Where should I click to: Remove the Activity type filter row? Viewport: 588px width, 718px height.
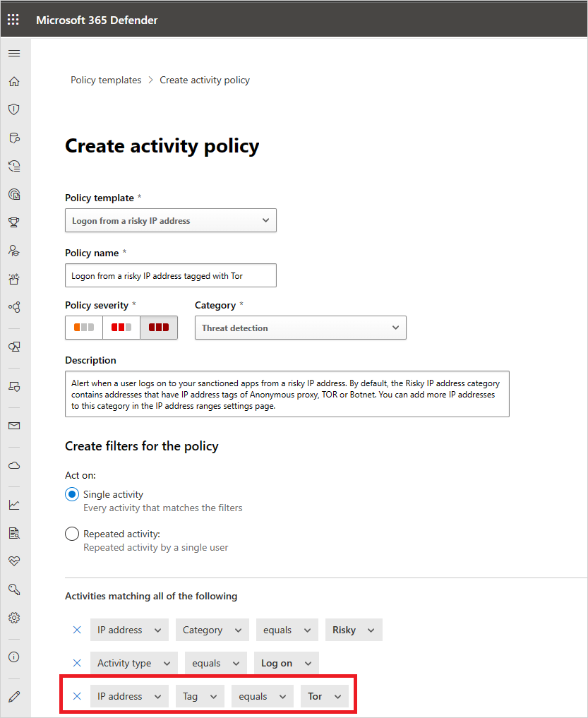tap(76, 662)
